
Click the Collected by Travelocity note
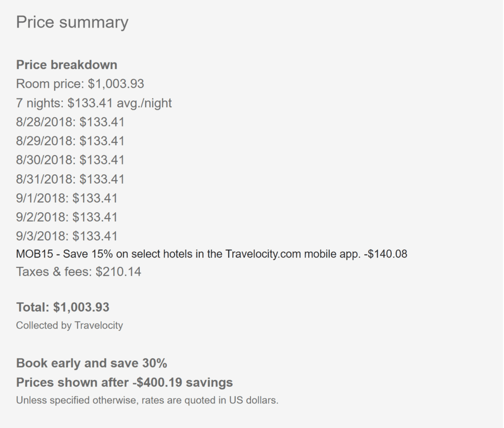[69, 326]
